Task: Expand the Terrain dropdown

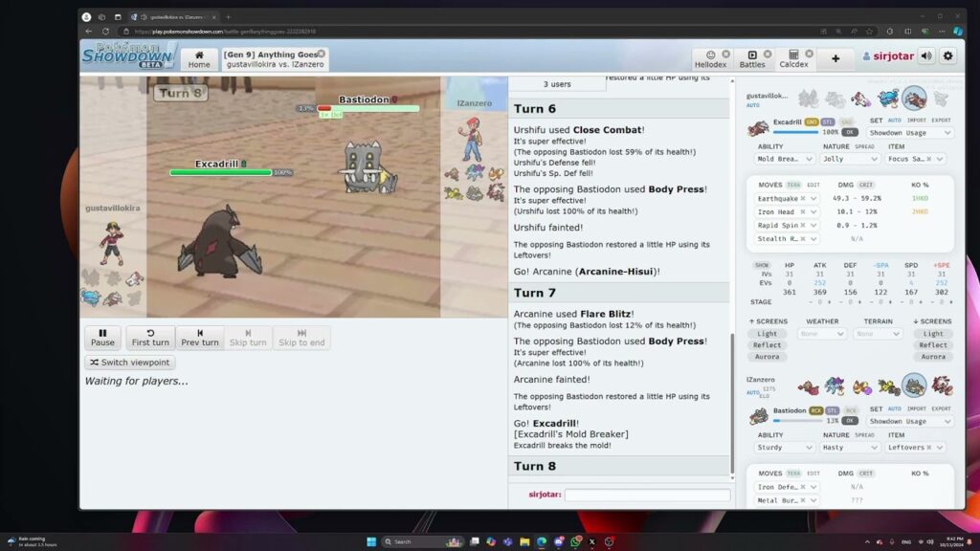Action: click(877, 333)
